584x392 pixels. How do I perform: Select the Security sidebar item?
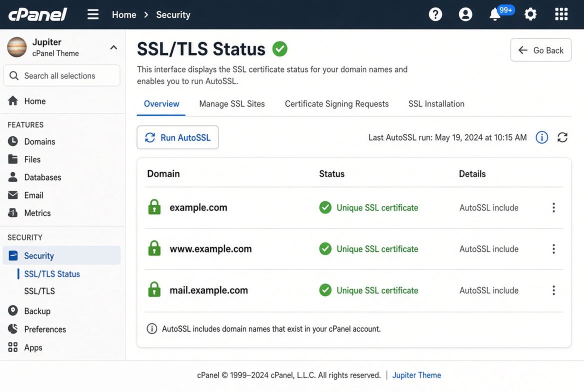coord(62,255)
